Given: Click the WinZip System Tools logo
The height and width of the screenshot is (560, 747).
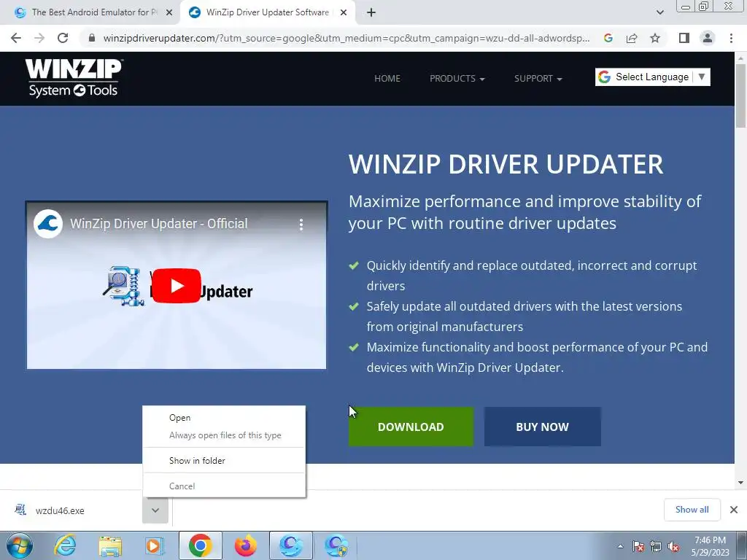Looking at the screenshot, I should pyautogui.click(x=74, y=78).
